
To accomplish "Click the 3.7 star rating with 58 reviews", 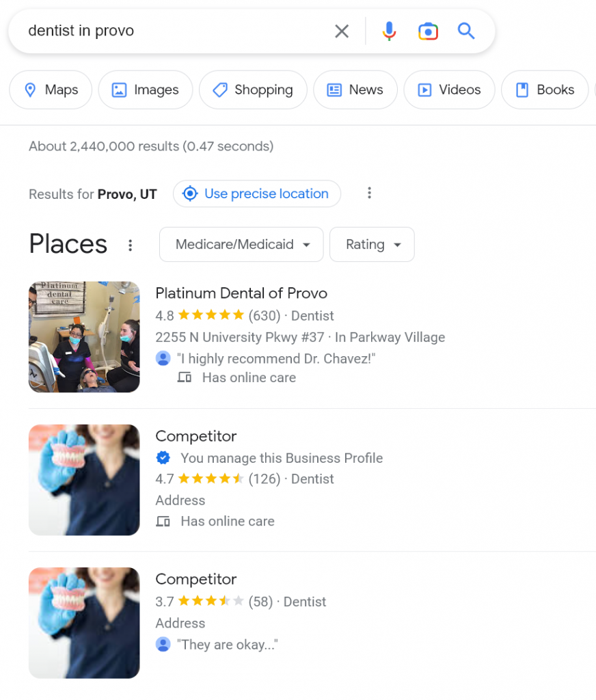I will [x=214, y=602].
